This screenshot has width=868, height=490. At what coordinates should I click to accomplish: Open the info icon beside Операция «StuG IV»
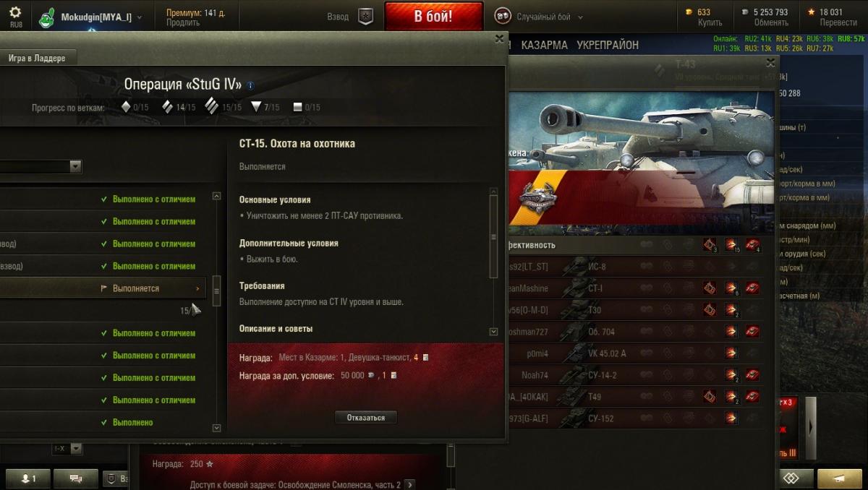250,85
